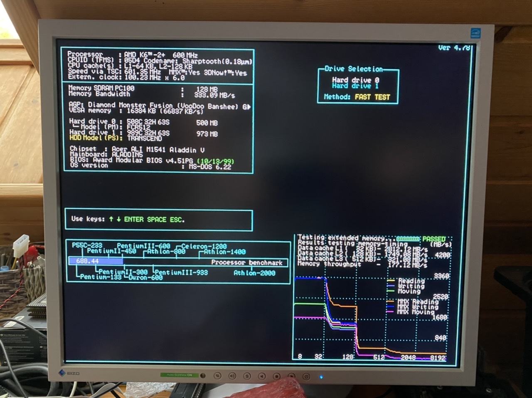Click the Chipset Acer ALI M1541 line
Viewport: 532px width, 398px height.
137,149
